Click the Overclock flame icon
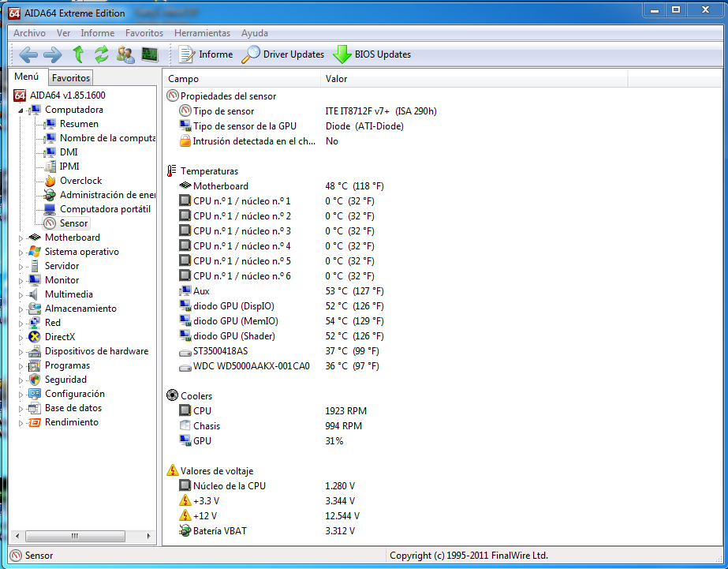Screen dimensions: 728x569 click(50, 181)
